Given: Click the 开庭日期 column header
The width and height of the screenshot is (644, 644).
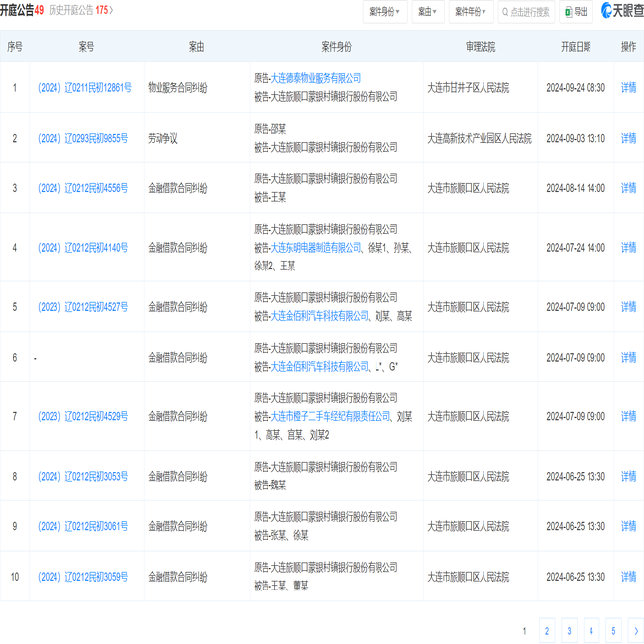Looking at the screenshot, I should (x=576, y=47).
